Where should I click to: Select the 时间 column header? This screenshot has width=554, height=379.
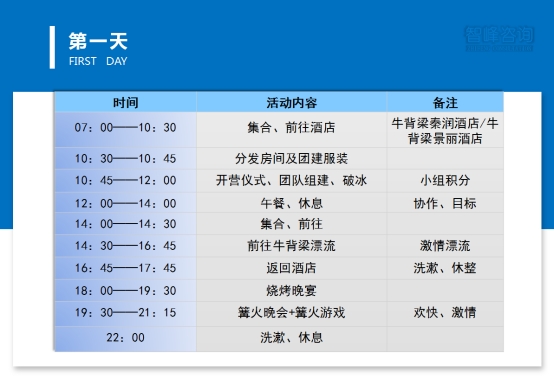point(125,103)
